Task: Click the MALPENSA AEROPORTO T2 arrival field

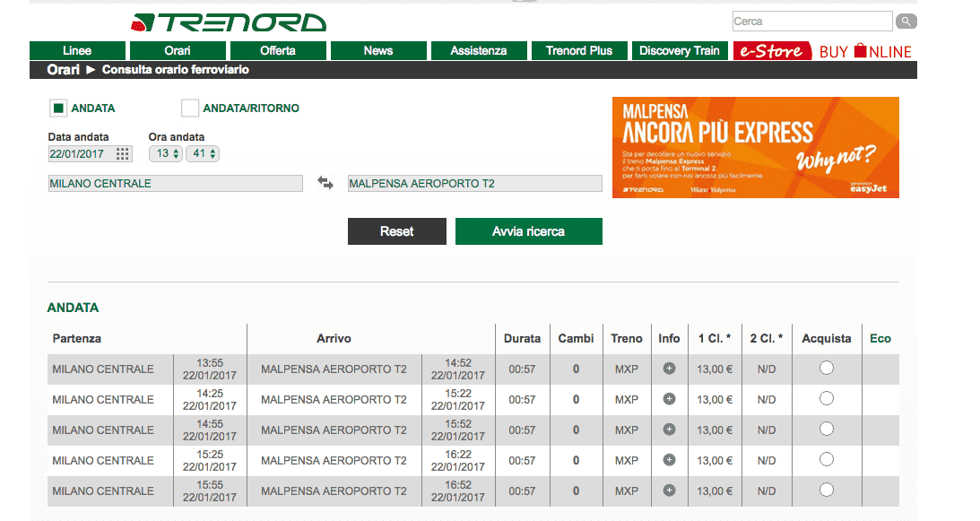Action: click(x=474, y=183)
